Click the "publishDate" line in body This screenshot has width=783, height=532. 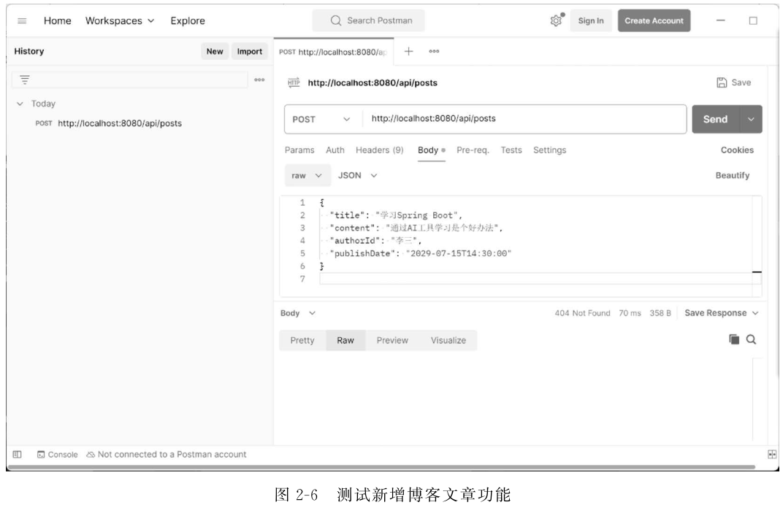click(x=421, y=253)
